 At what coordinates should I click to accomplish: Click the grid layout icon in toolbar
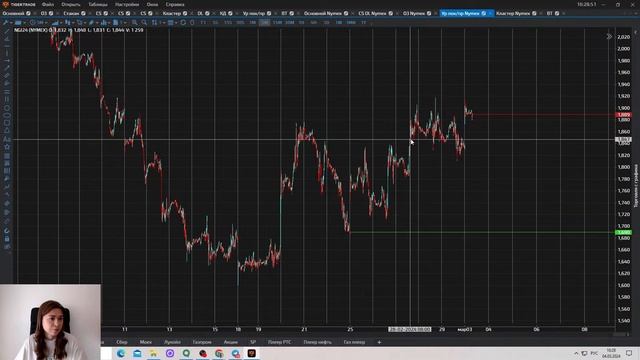(x=170, y=22)
